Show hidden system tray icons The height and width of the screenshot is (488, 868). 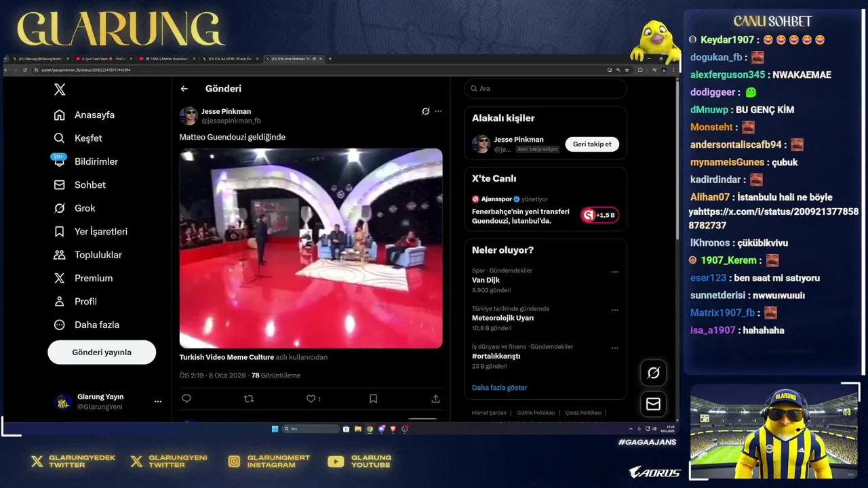[x=631, y=429]
